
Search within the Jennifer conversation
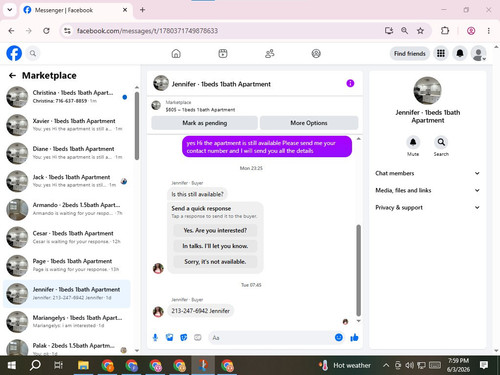pyautogui.click(x=441, y=143)
